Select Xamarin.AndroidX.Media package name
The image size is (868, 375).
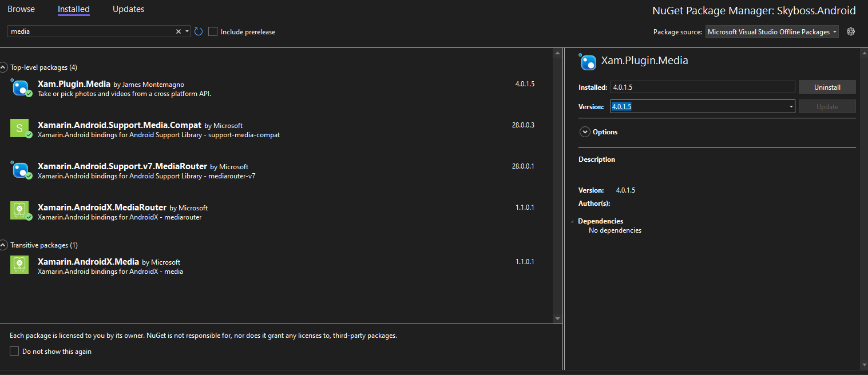[x=88, y=261]
